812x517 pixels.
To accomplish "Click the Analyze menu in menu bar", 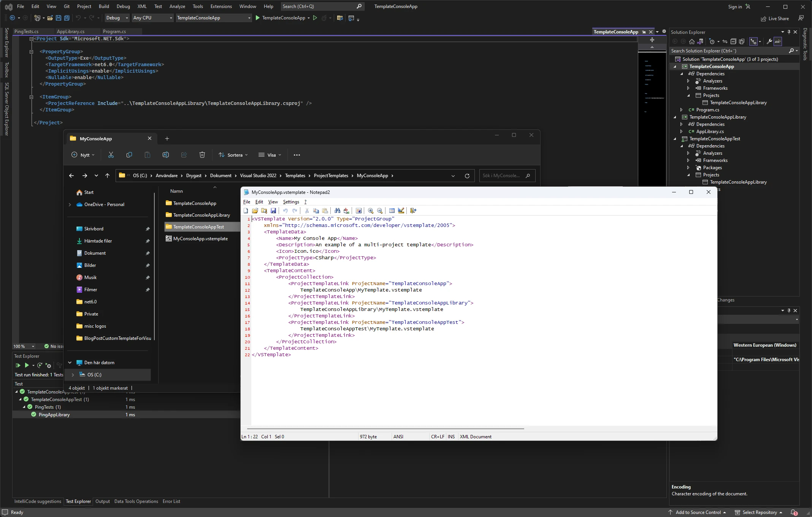I will tap(178, 6).
